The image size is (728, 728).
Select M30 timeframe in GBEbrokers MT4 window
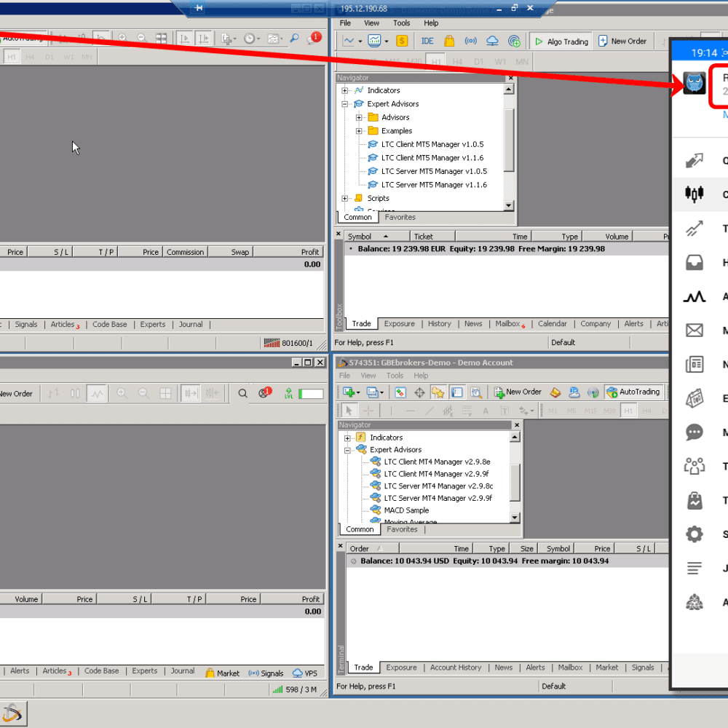pyautogui.click(x=609, y=411)
